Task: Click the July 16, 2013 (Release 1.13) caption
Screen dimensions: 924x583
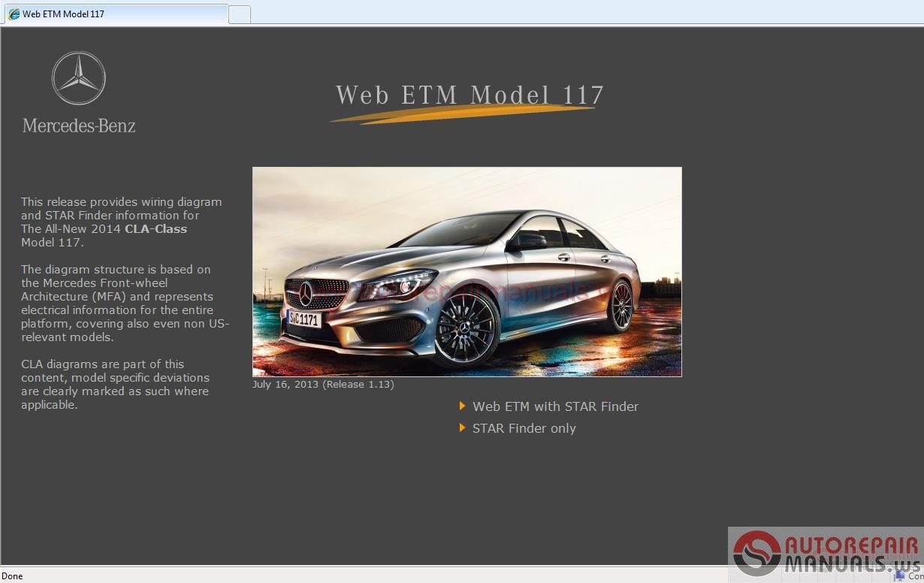Action: (x=323, y=384)
